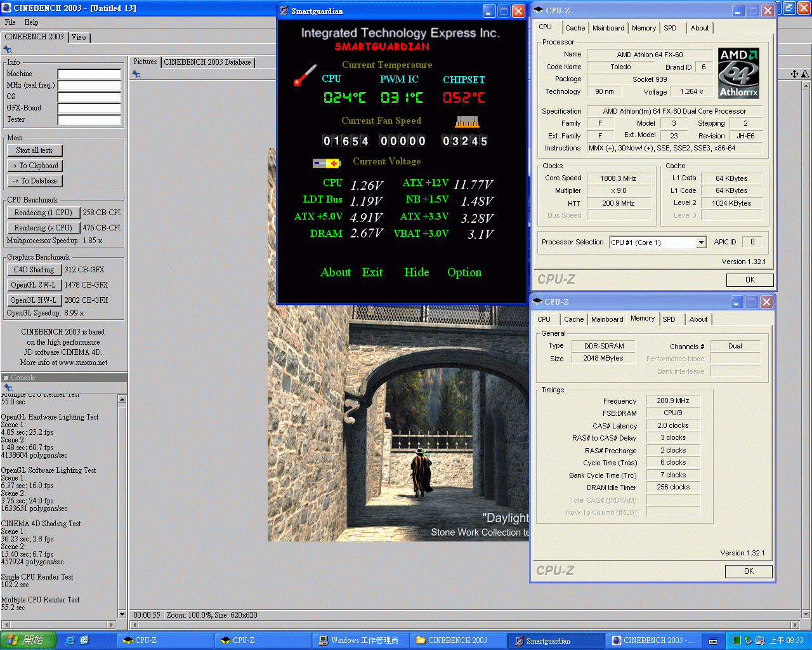Open About tab in upper CPU-Z window
This screenshot has height=650, width=812.
click(x=700, y=28)
